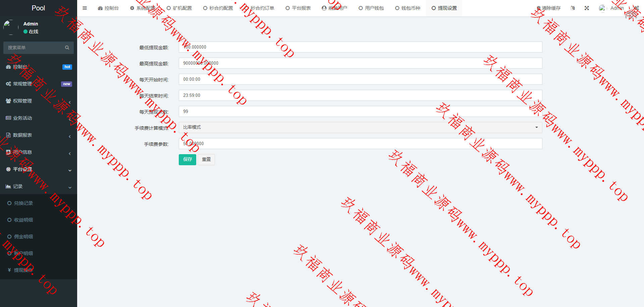Click the search magnifier icon in sidebar
This screenshot has height=307, width=644.
[67, 48]
